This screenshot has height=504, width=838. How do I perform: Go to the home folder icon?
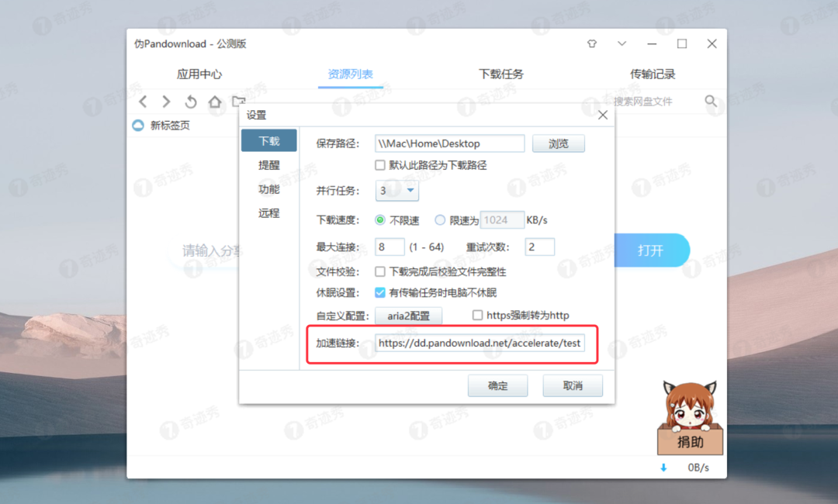click(x=215, y=101)
